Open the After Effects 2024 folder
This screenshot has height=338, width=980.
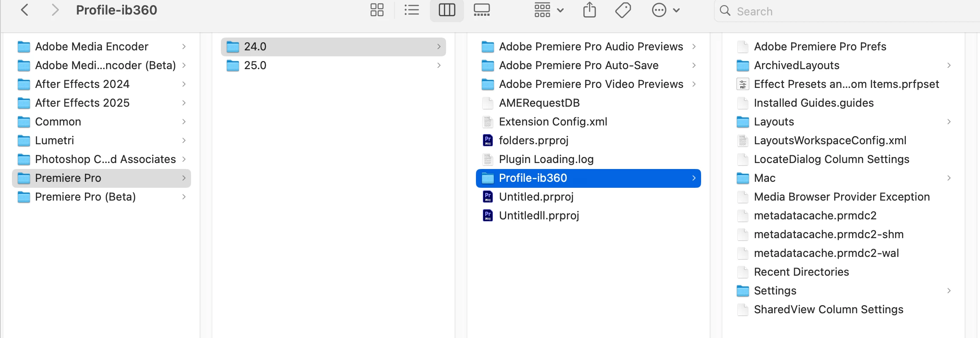[101, 84]
